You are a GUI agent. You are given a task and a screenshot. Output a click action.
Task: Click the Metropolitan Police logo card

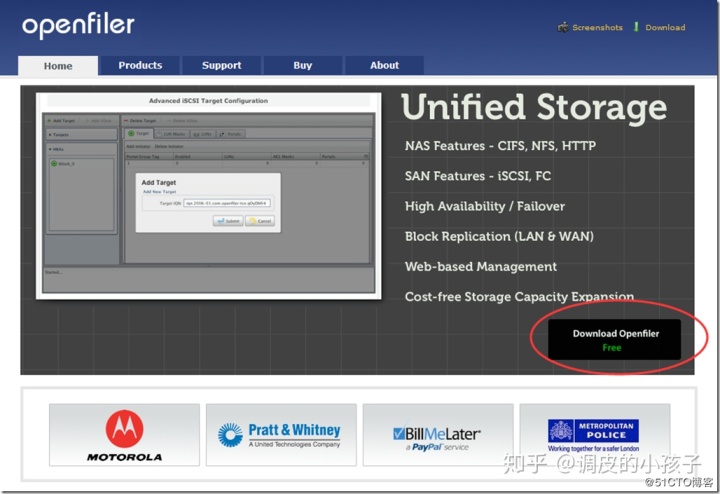(595, 435)
